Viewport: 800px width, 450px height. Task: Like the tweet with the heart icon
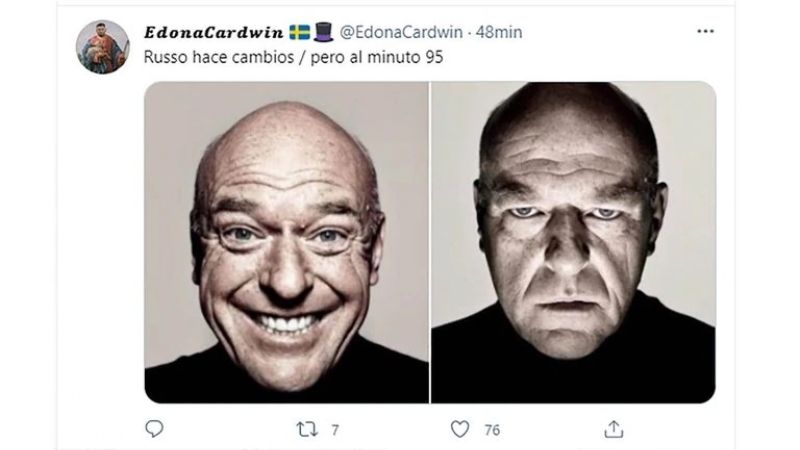pyautogui.click(x=461, y=429)
